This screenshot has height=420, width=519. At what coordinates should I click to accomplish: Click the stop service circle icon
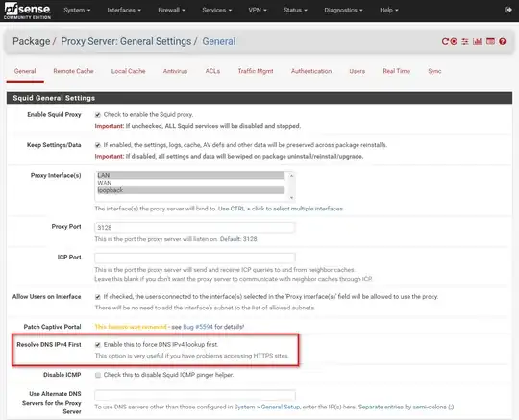pyautogui.click(x=454, y=41)
